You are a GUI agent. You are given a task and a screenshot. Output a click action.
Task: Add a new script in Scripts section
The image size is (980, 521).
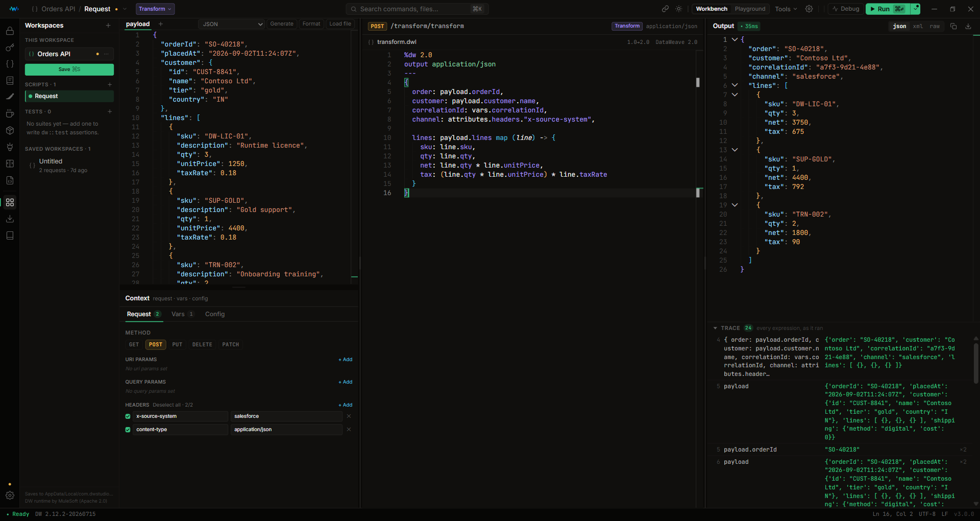pyautogui.click(x=110, y=84)
